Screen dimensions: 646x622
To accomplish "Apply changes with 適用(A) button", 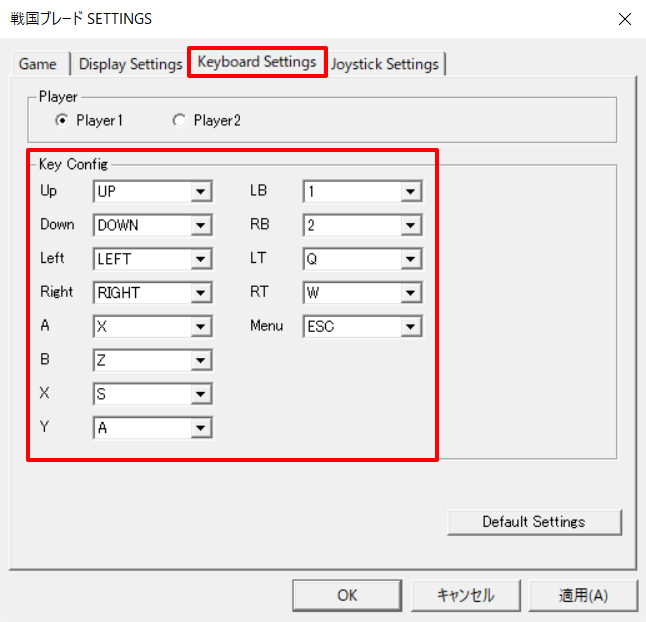I will [583, 595].
